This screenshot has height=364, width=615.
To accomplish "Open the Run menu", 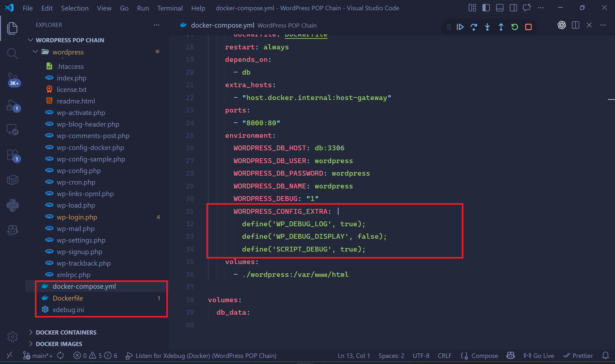I will coord(143,8).
